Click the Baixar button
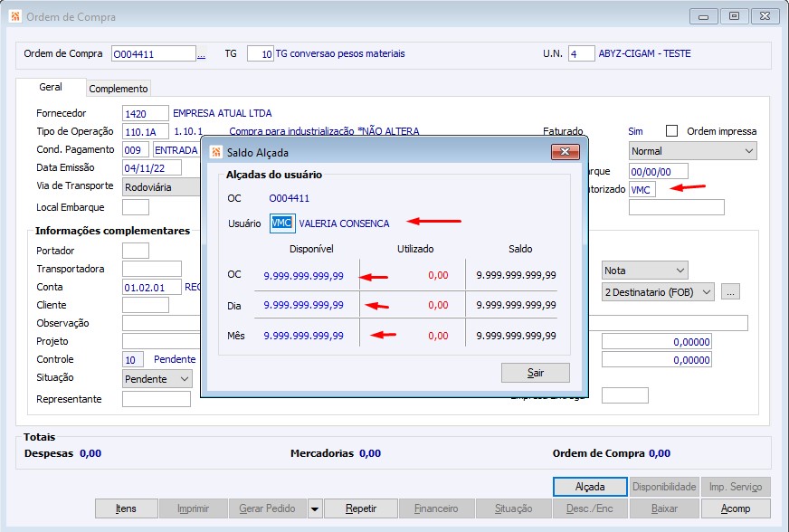 tap(664, 508)
